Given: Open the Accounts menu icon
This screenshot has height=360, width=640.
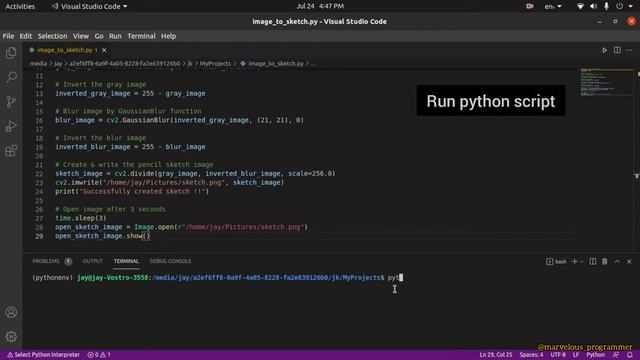Looking at the screenshot, I should click(x=11, y=312).
